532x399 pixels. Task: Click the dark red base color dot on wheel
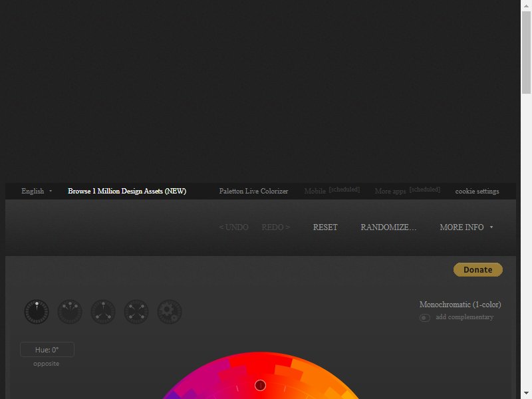[260, 385]
